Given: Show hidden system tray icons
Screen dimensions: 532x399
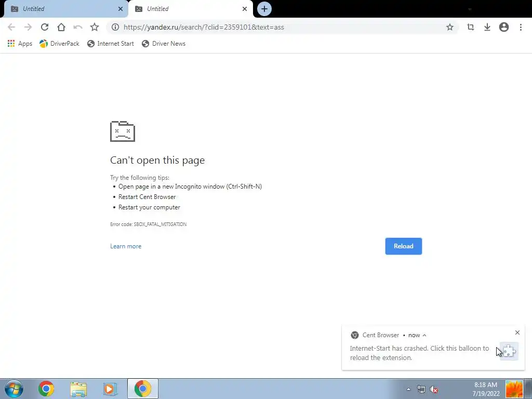Looking at the screenshot, I should 408,389.
